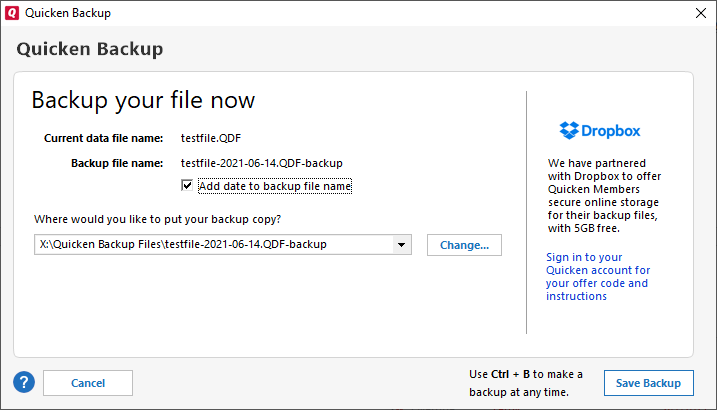Screen dimensions: 717x410
Task: Click the 'Quicken Backup' header text
Action: point(90,49)
